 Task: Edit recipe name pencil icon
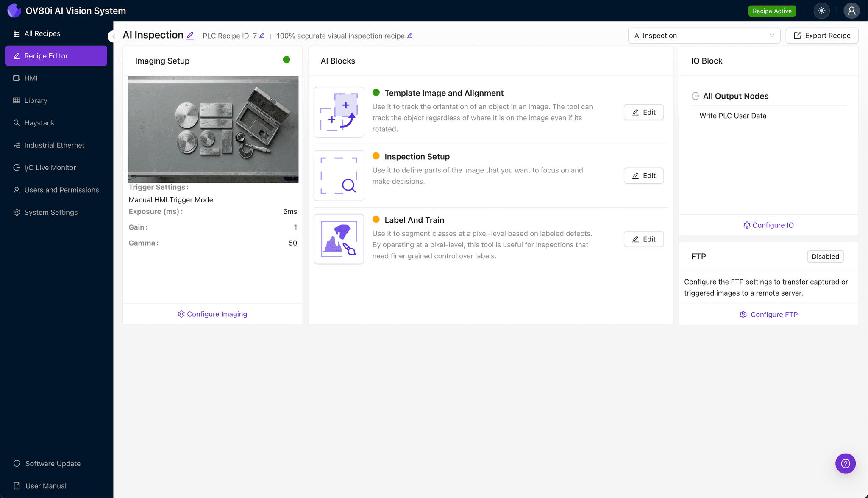click(x=190, y=36)
